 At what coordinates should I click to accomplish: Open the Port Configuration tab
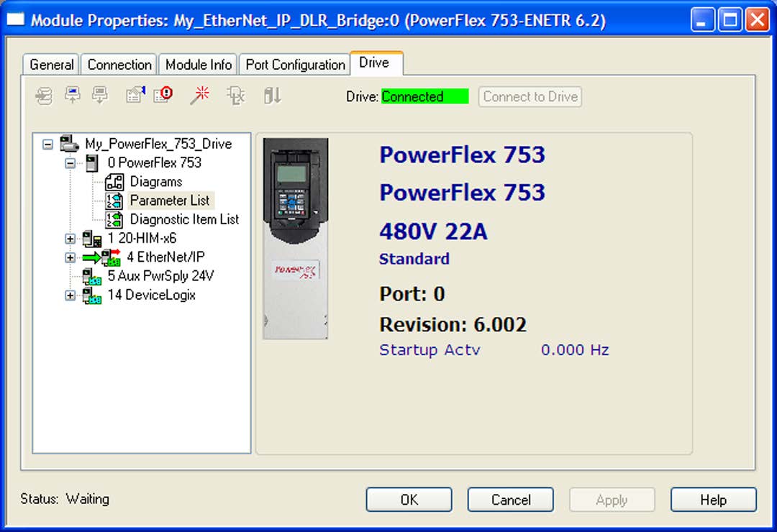tap(296, 65)
